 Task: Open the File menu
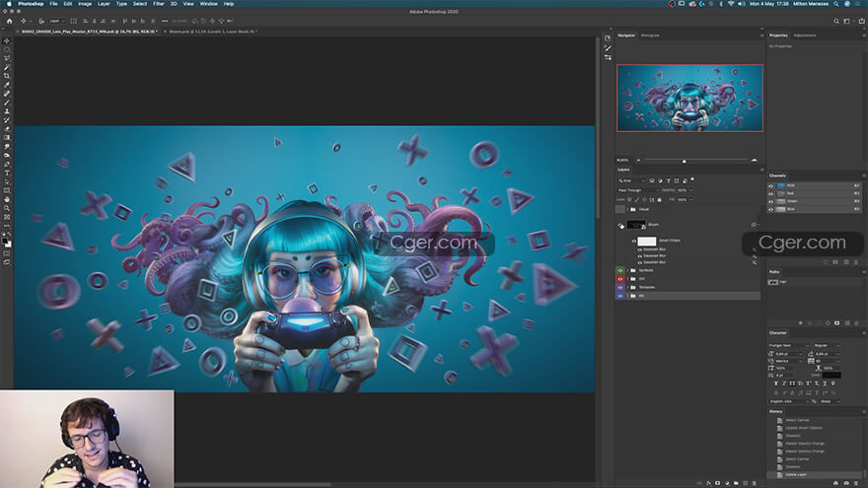click(x=53, y=4)
